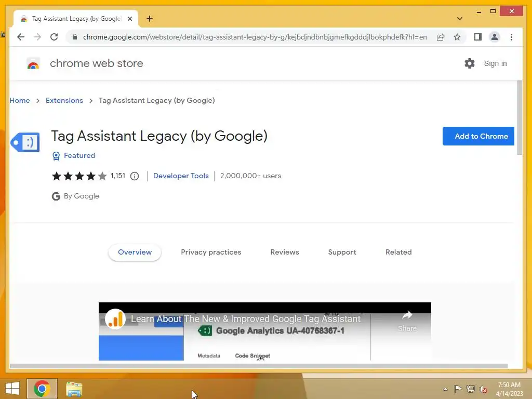
Task: Click Add to Chrome button
Action: click(478, 136)
